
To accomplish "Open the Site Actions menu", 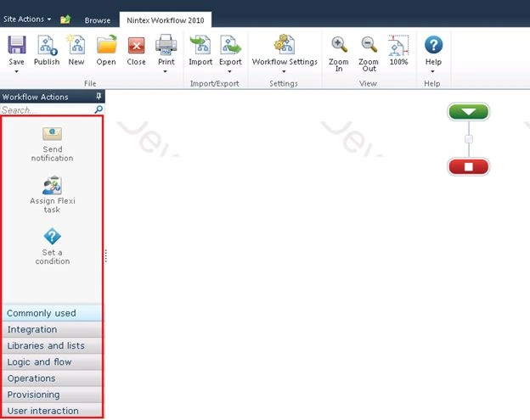I will tap(27, 20).
